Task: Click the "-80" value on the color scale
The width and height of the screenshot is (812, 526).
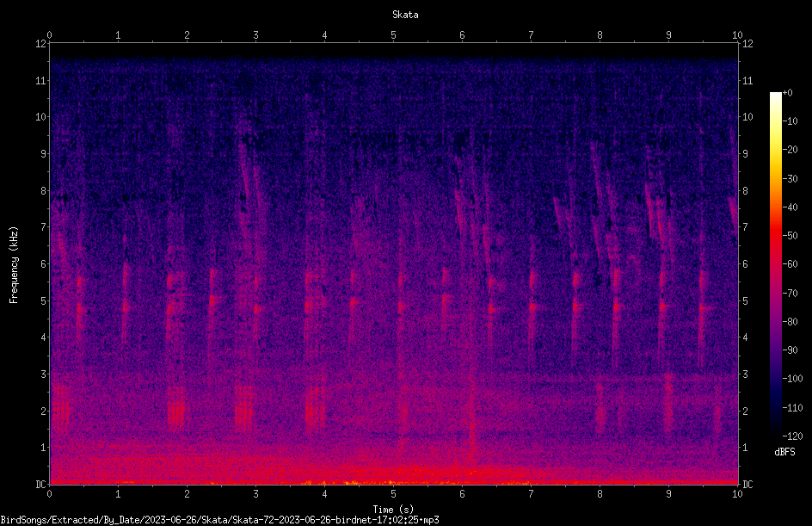Action: pyautogui.click(x=790, y=322)
